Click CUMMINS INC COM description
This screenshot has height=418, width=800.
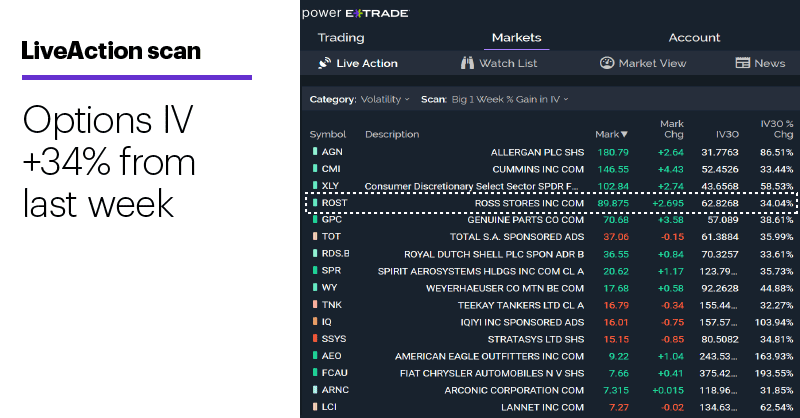coord(538,169)
